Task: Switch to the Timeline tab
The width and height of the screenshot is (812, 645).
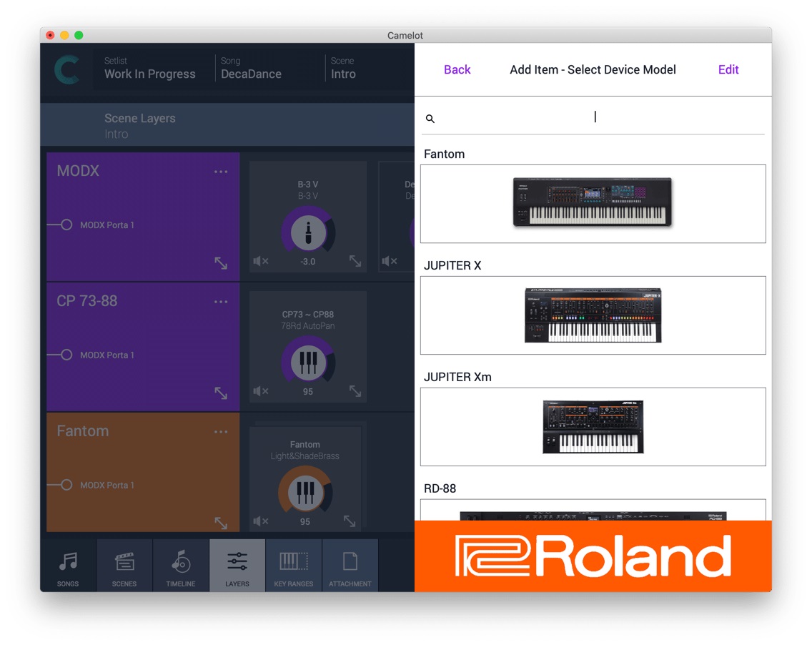Action: point(181,566)
